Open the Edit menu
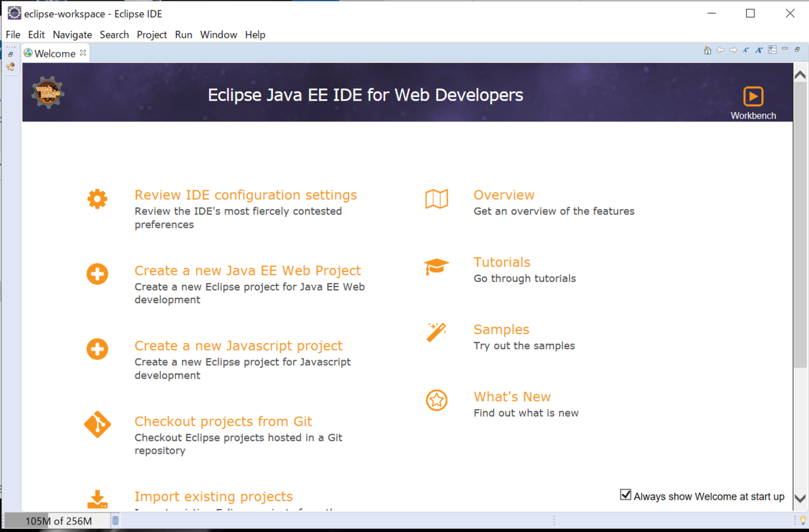 point(36,34)
